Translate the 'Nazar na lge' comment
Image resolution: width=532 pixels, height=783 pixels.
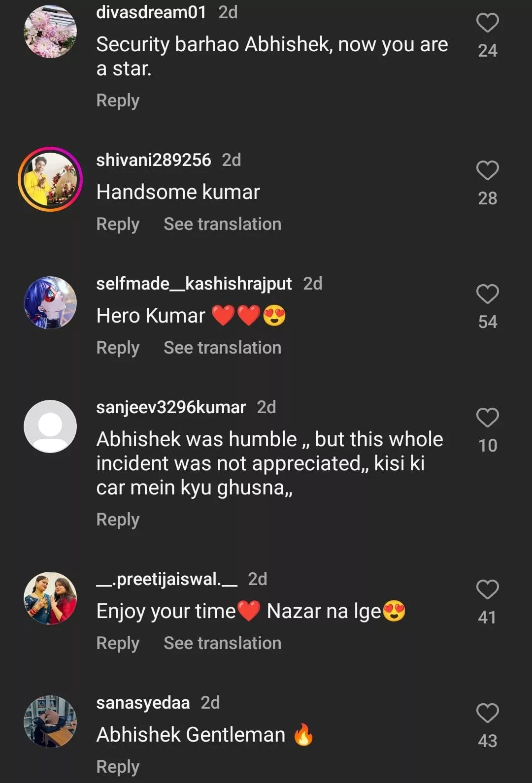pyautogui.click(x=222, y=643)
